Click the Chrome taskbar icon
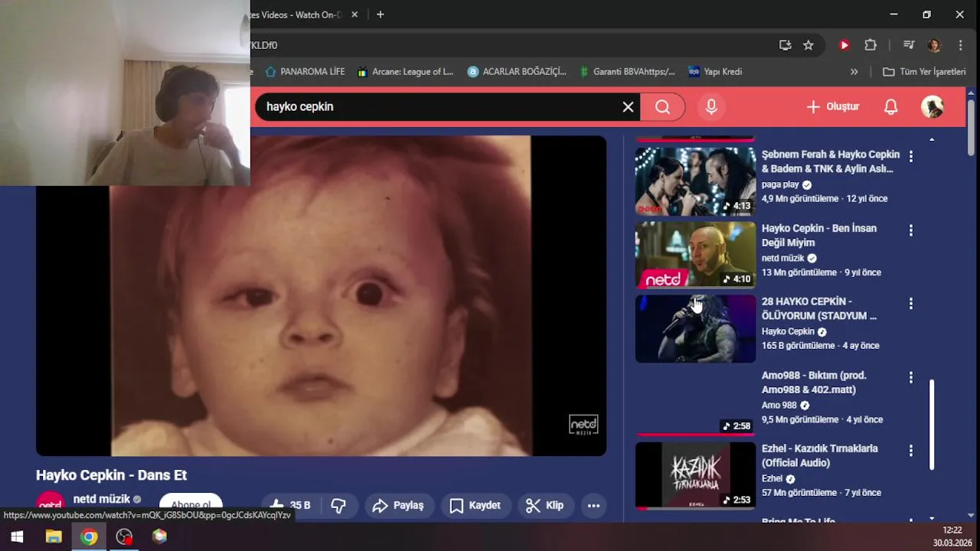980x551 pixels. tap(89, 537)
